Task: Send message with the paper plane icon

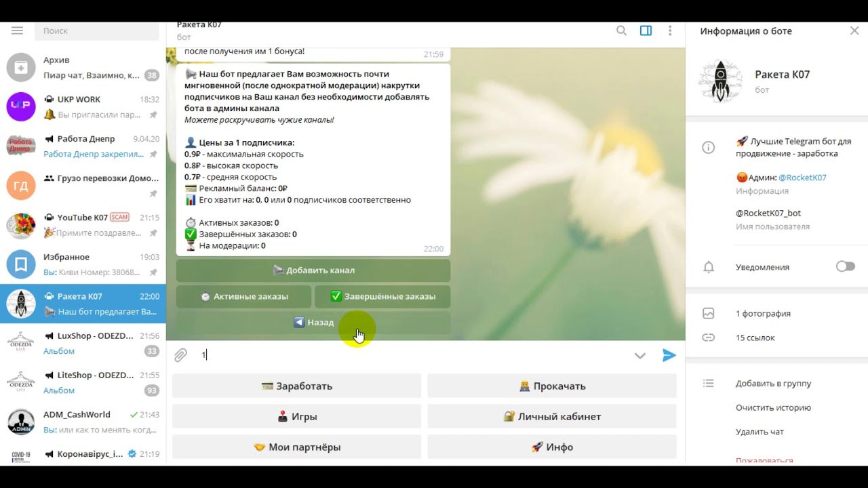Action: click(669, 355)
